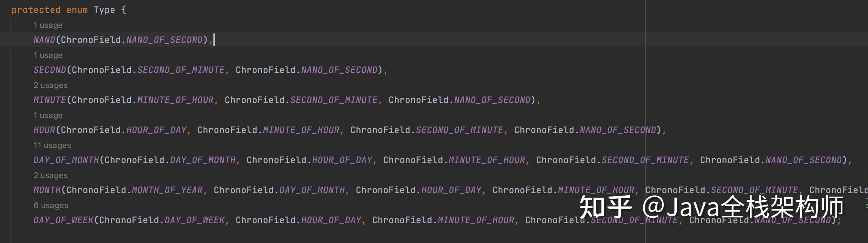Click the HOUR enum constant name

pyautogui.click(x=44, y=130)
